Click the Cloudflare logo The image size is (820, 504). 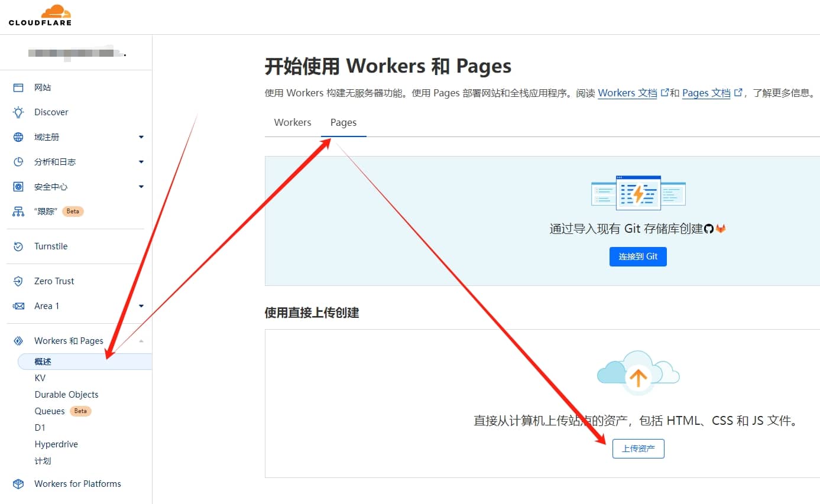[40, 15]
